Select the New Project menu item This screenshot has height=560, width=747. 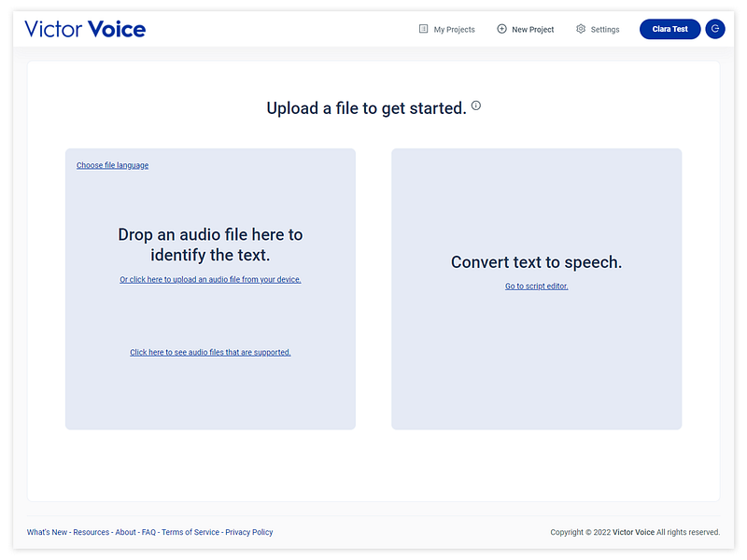point(526,30)
